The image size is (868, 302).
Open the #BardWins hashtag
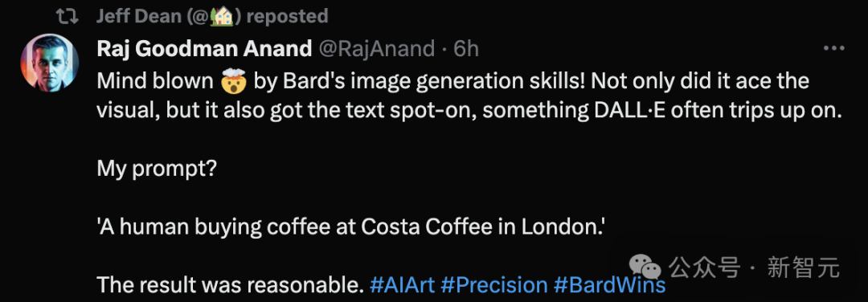pos(609,285)
